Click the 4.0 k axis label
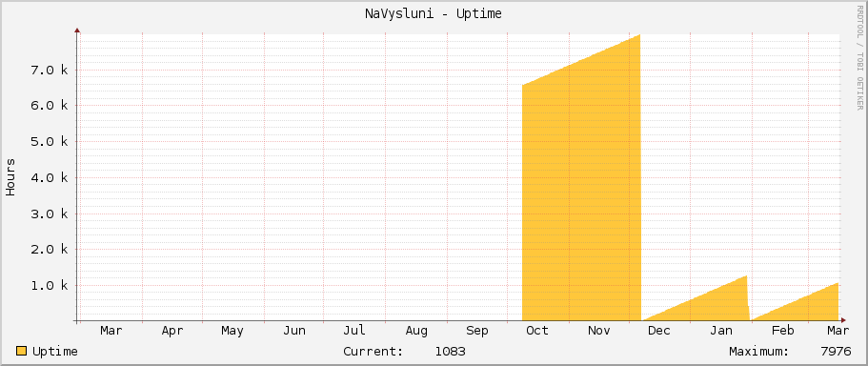 click(x=50, y=177)
